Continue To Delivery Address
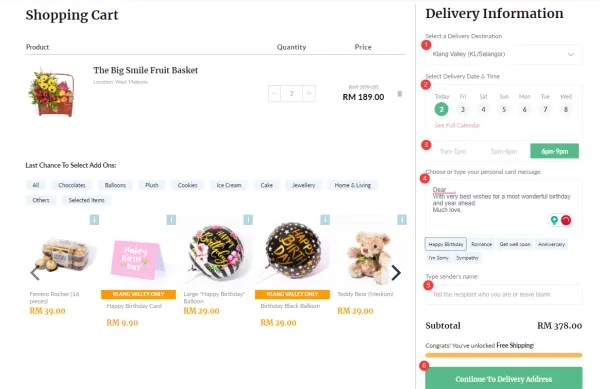 pyautogui.click(x=504, y=378)
